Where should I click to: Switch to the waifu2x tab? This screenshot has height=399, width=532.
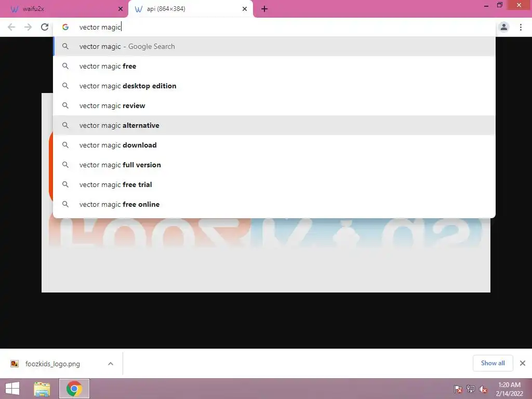click(x=64, y=9)
